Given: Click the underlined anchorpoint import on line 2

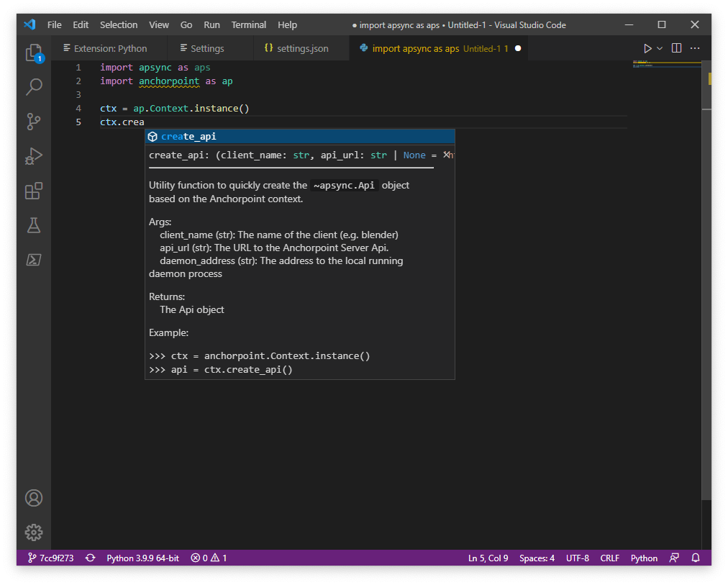Looking at the screenshot, I should [169, 81].
